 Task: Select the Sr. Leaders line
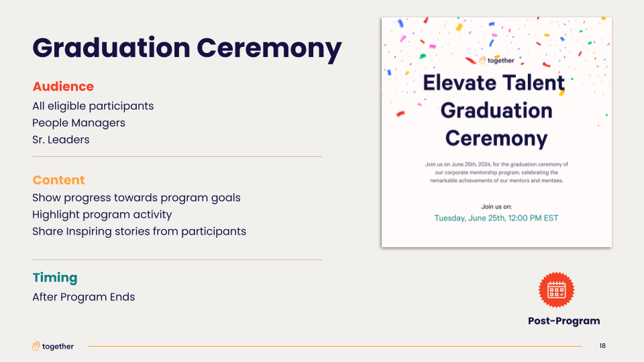pos(61,139)
